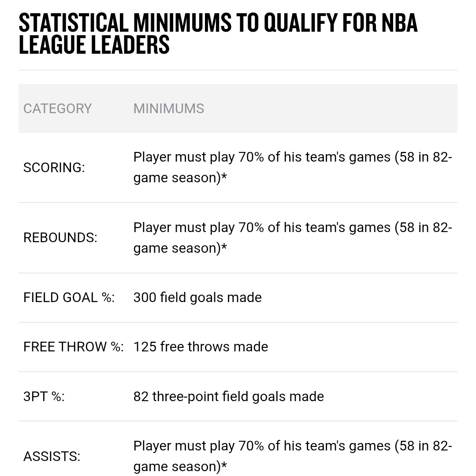Click the rebounds minimum games description

(293, 238)
